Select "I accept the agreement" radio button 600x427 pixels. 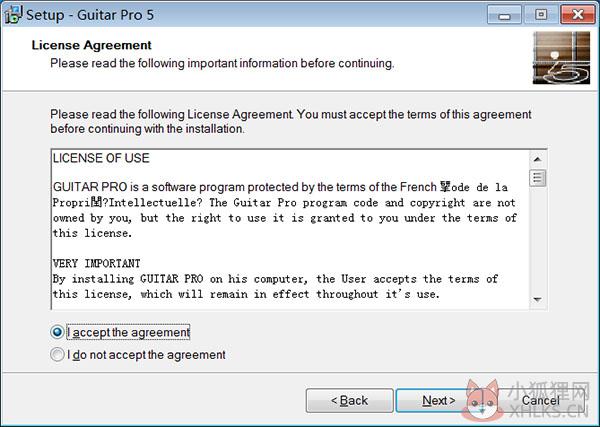tap(57, 332)
